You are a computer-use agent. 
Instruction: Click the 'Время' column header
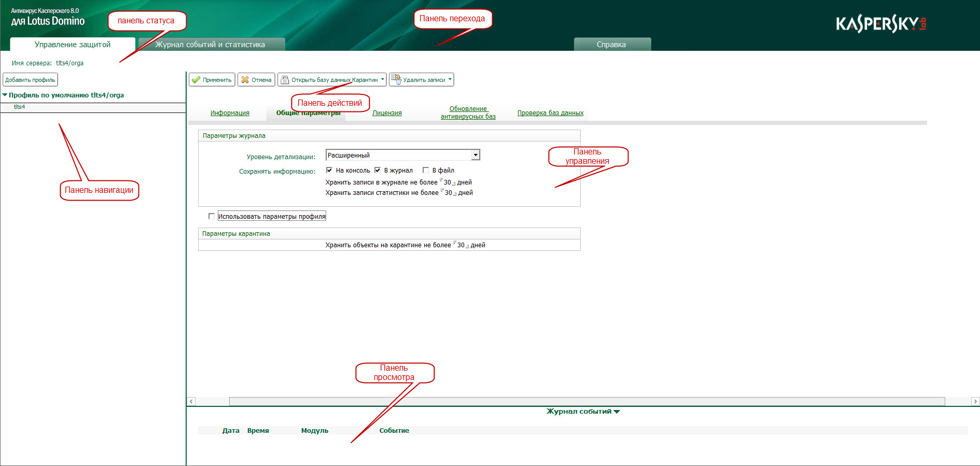[x=258, y=431]
